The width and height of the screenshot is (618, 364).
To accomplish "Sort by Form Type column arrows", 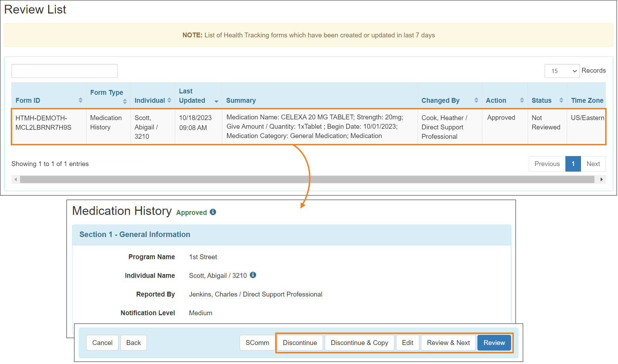I will [x=125, y=101].
